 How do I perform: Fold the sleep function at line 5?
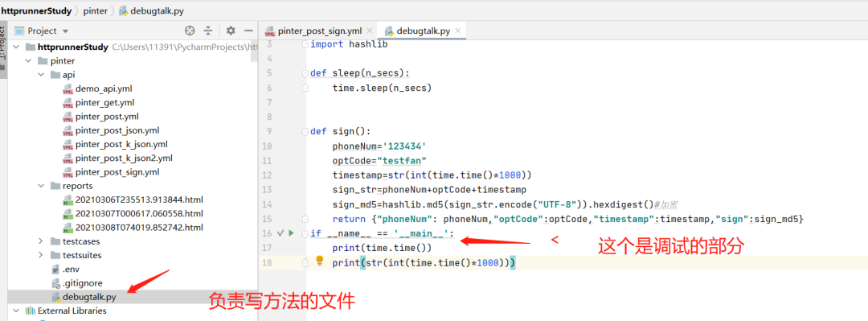[x=305, y=73]
